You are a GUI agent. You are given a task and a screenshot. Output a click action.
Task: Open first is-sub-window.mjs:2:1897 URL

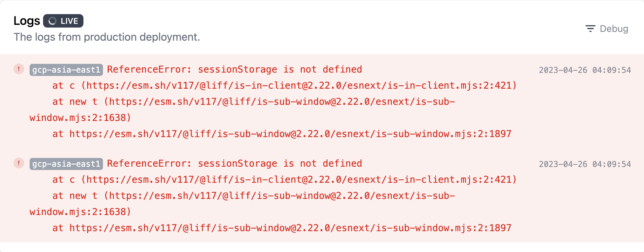pos(290,134)
